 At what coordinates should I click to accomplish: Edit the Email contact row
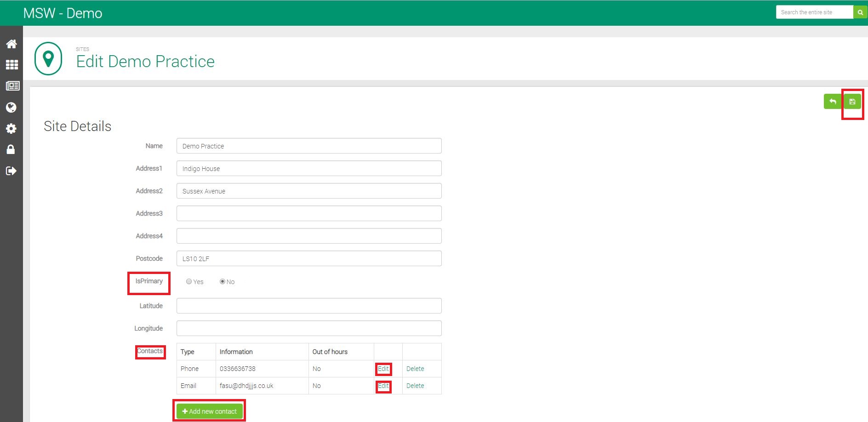[x=383, y=386]
